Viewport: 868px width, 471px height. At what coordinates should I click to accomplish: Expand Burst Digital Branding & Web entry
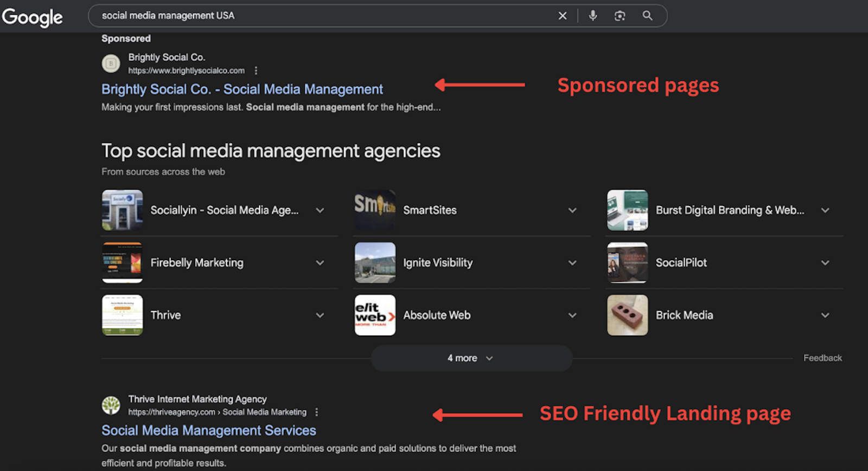click(825, 210)
